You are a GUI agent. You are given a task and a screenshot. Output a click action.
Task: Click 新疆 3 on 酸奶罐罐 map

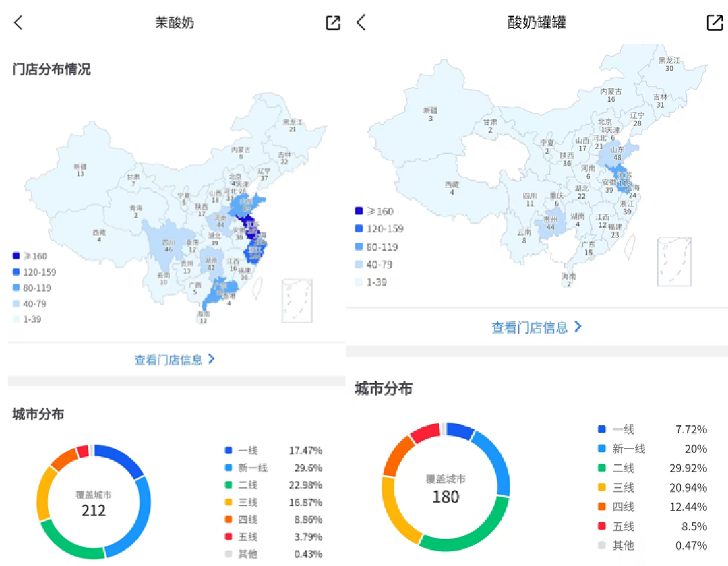430,114
